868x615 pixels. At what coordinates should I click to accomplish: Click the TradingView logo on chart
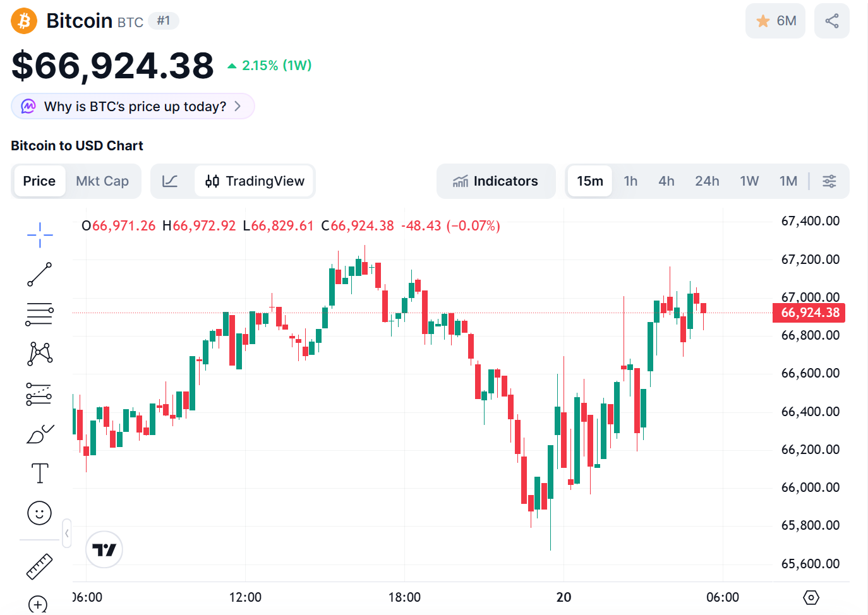coord(104,549)
